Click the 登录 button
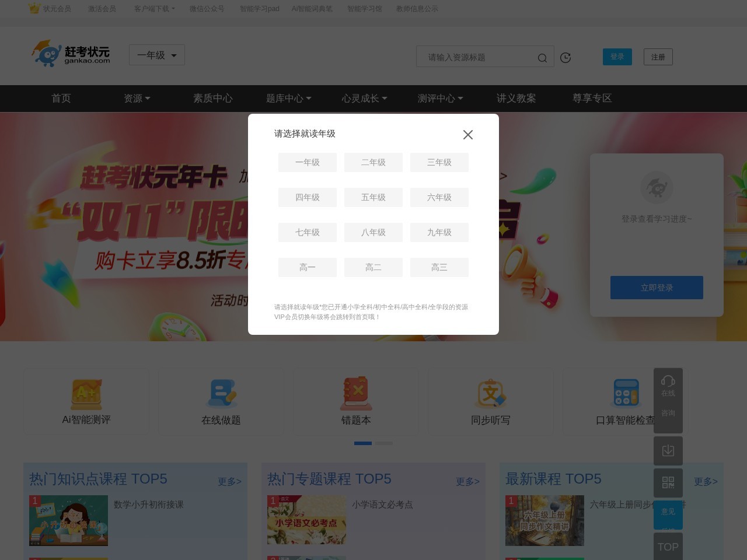This screenshot has width=747, height=560. [617, 57]
